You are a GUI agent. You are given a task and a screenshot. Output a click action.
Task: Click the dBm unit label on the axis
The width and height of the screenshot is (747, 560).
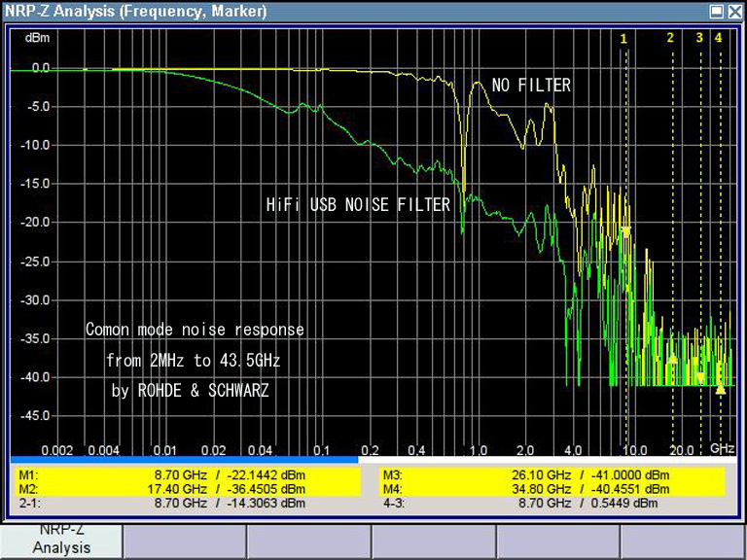pyautogui.click(x=37, y=38)
